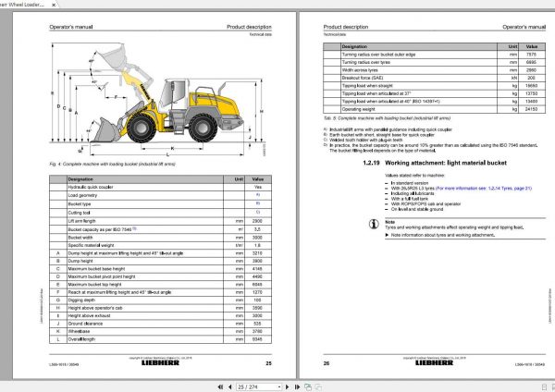The image size is (555, 392).
Task: Go to the next page with right arrow
Action: (x=287, y=387)
